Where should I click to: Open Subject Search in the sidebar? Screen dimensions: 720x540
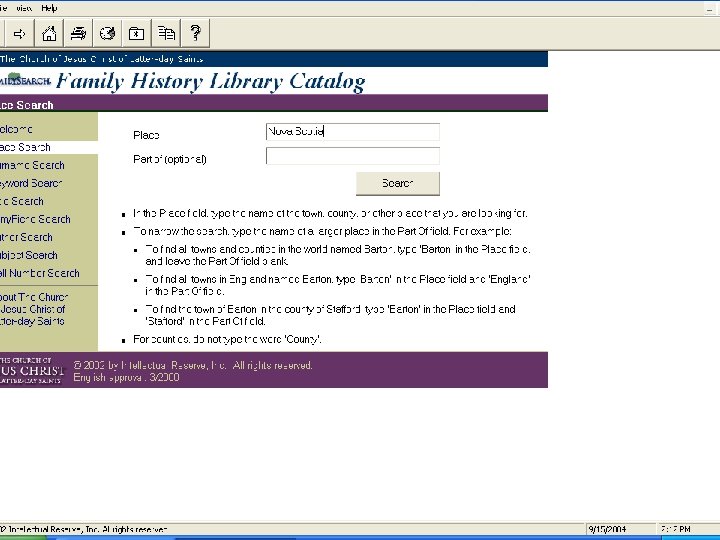(29, 255)
